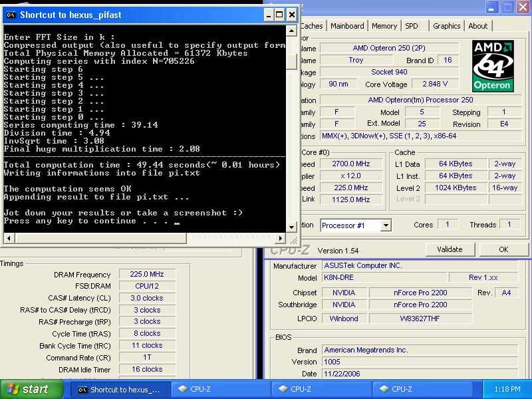This screenshot has width=532, height=399.
Task: Click the BIOS version '1005' field
Action: tap(420, 362)
